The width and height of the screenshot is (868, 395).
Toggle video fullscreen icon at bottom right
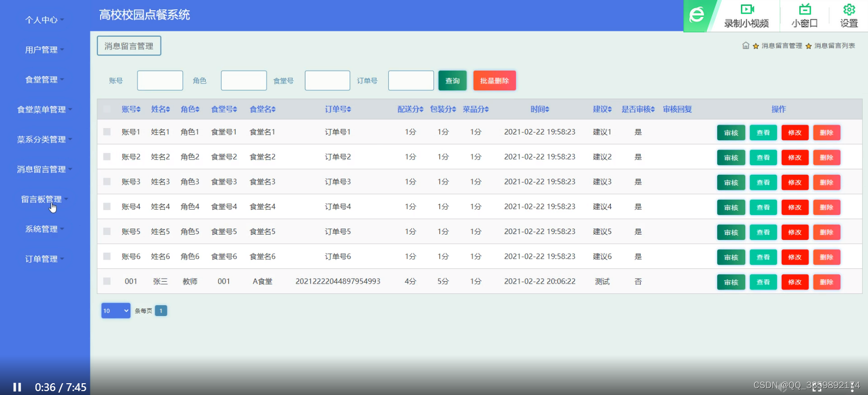click(x=817, y=387)
